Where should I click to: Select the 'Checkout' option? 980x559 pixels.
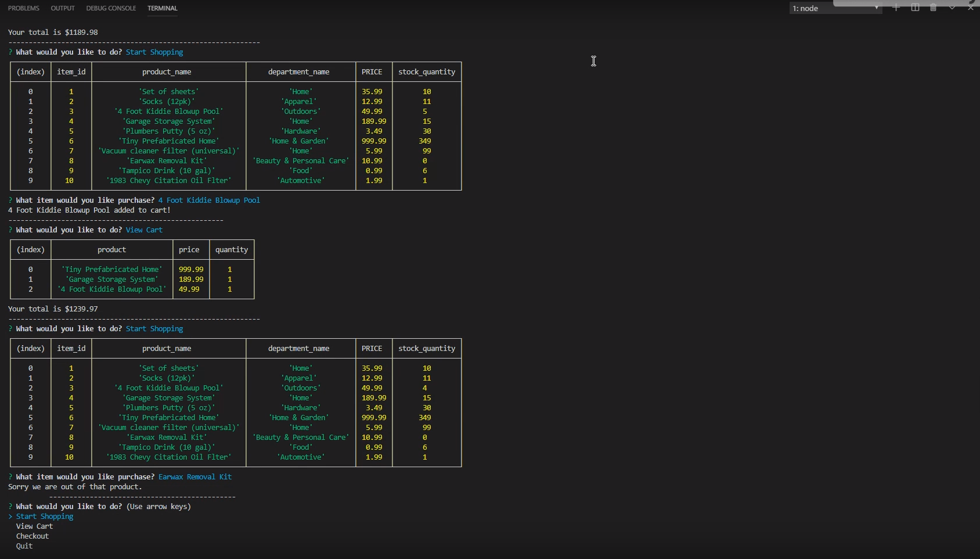[x=33, y=536]
